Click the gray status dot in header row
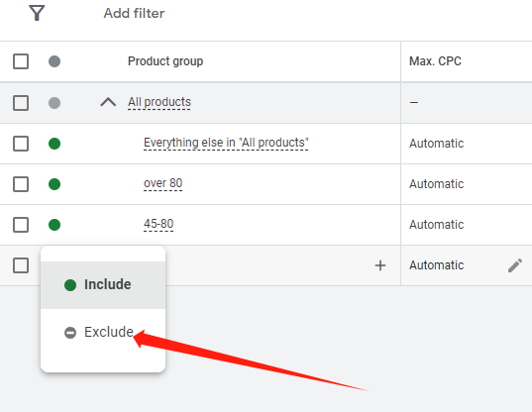The width and height of the screenshot is (532, 412). [54, 61]
